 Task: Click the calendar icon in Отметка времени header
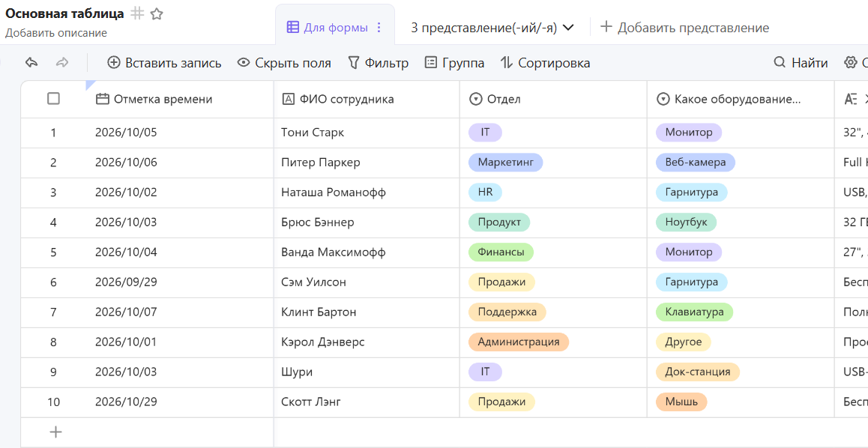[103, 99]
